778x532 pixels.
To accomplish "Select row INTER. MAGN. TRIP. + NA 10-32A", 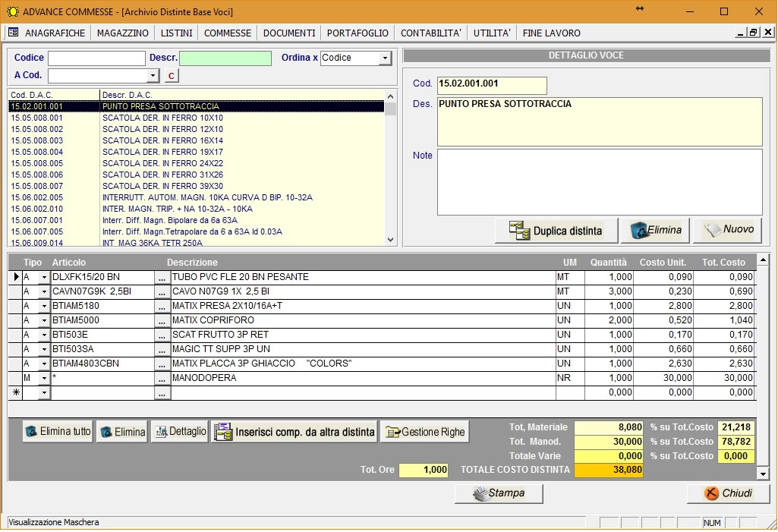I will (197, 209).
